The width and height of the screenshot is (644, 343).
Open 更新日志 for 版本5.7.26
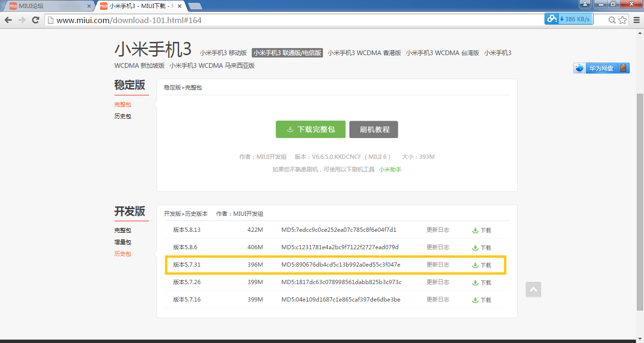click(x=438, y=282)
